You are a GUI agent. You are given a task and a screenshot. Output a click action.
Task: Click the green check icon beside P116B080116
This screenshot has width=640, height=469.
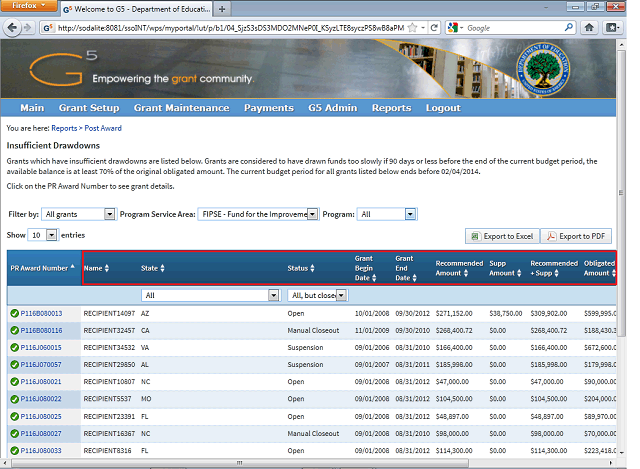click(14, 330)
